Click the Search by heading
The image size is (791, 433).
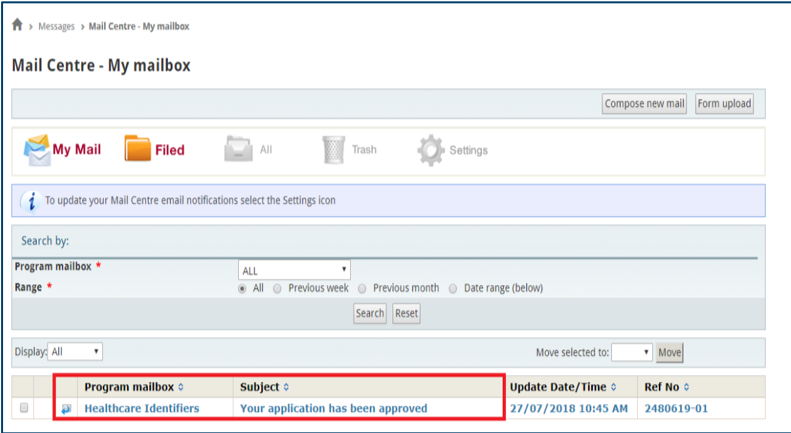[x=45, y=241]
